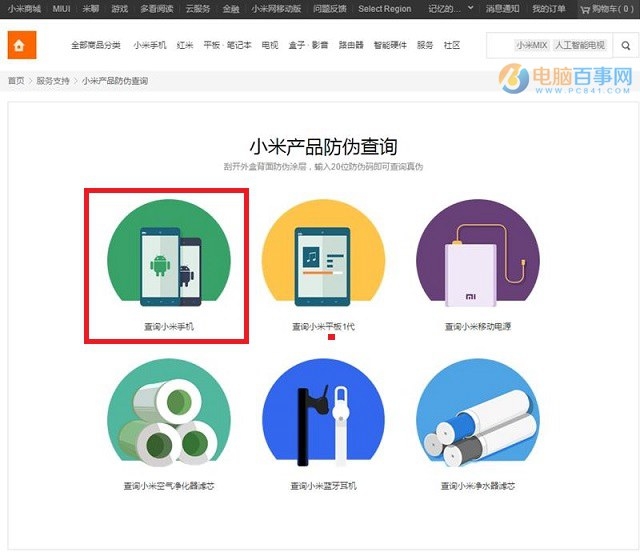Select the yellow tablet query icon
This screenshot has height=552, width=640.
point(323,253)
